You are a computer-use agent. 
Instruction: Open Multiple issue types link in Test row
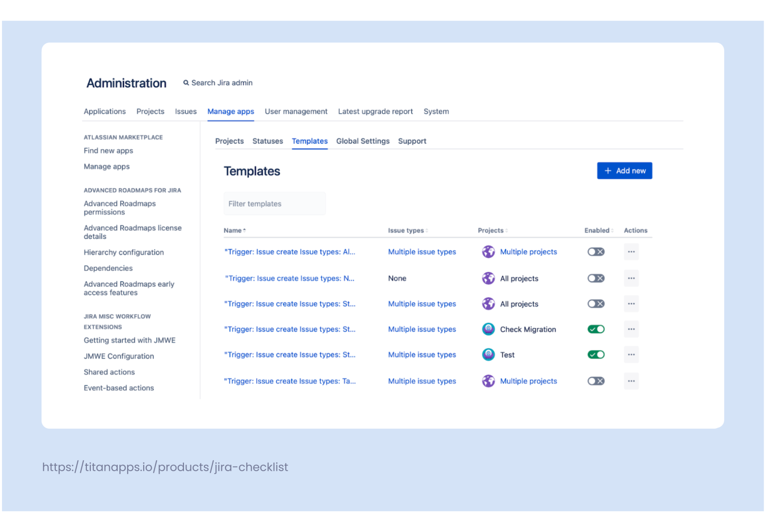point(422,355)
